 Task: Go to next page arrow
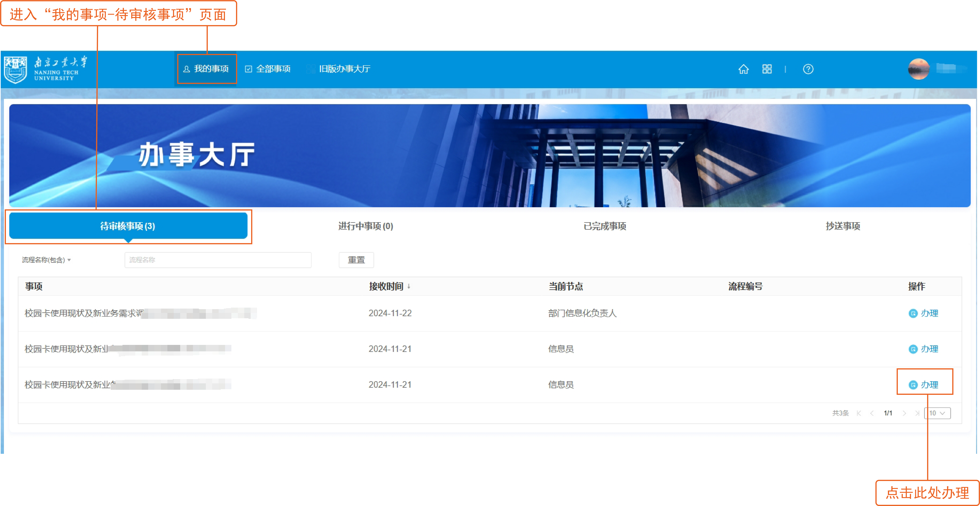[x=904, y=413]
